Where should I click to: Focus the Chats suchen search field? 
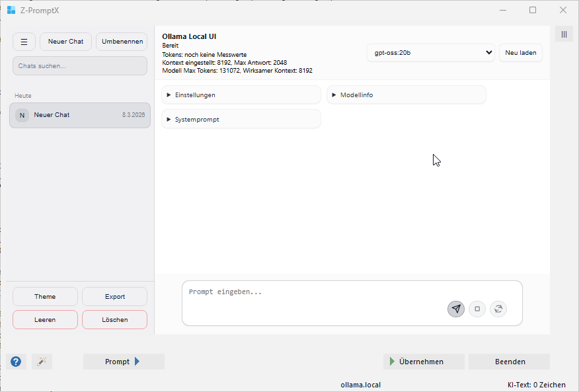pos(79,66)
